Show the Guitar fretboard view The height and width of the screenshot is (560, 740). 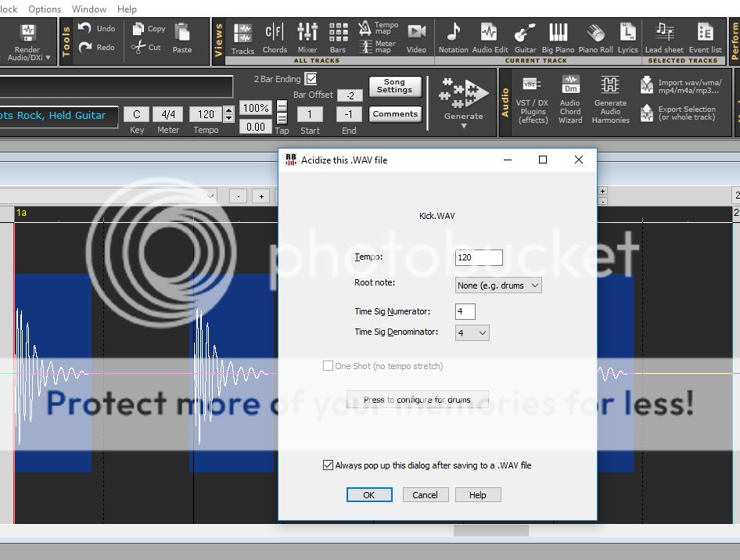pyautogui.click(x=525, y=39)
